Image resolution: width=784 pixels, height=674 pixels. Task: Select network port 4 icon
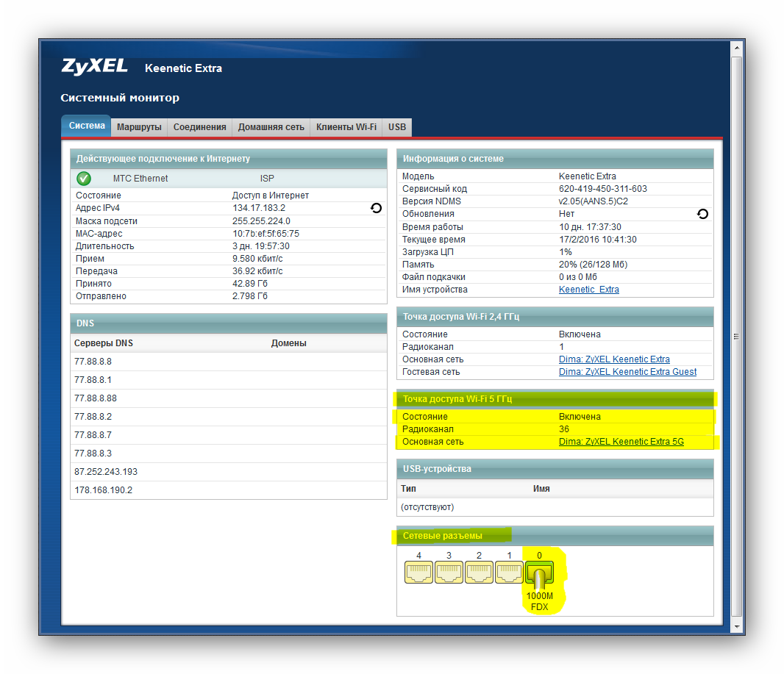point(418,572)
